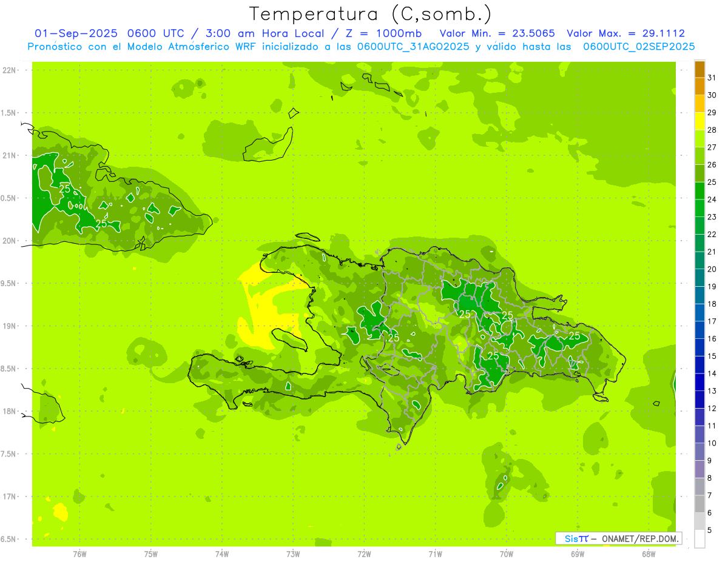Click the "20" label on color scale

point(712,269)
